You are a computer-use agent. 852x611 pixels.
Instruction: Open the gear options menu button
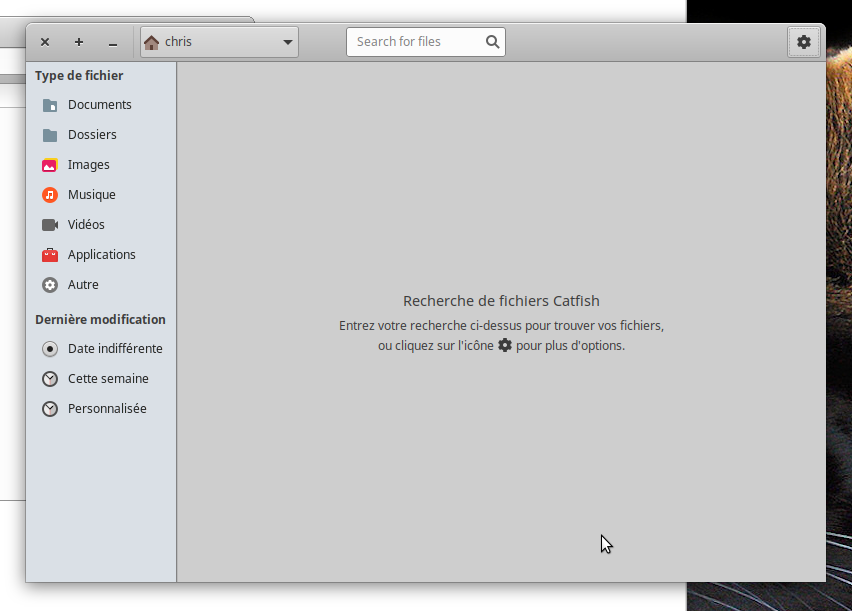pos(804,42)
